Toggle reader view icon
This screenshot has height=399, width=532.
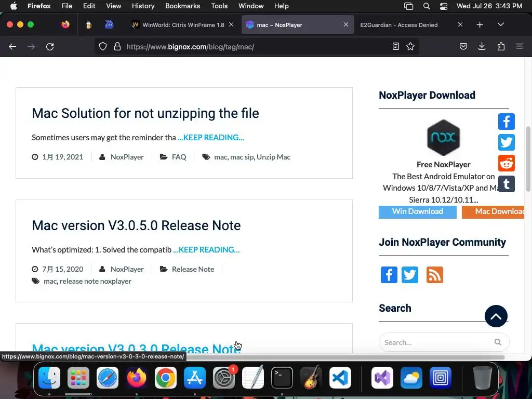(x=395, y=46)
